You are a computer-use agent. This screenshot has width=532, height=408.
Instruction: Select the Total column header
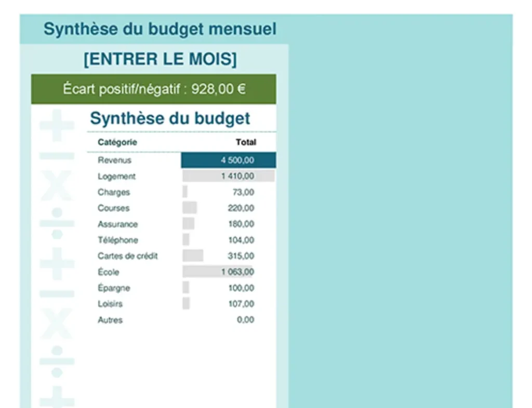tap(246, 142)
